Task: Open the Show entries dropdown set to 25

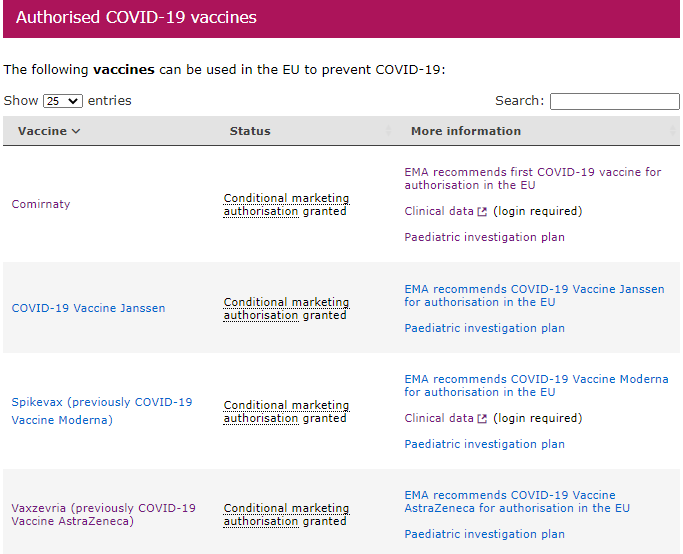Action: 63,101
